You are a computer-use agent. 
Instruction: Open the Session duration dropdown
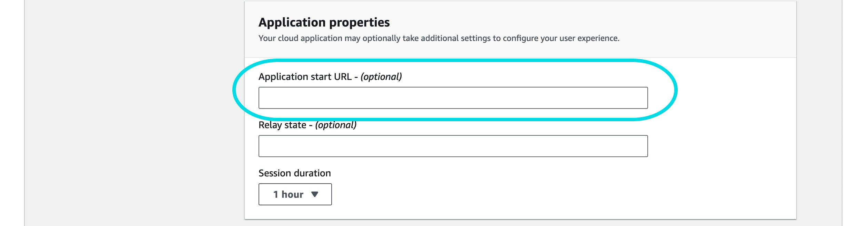295,194
